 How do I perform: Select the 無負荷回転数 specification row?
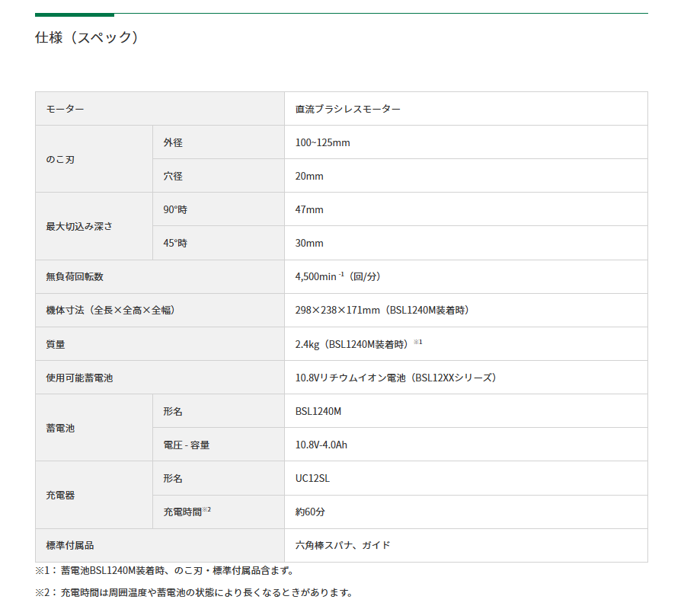point(69,277)
